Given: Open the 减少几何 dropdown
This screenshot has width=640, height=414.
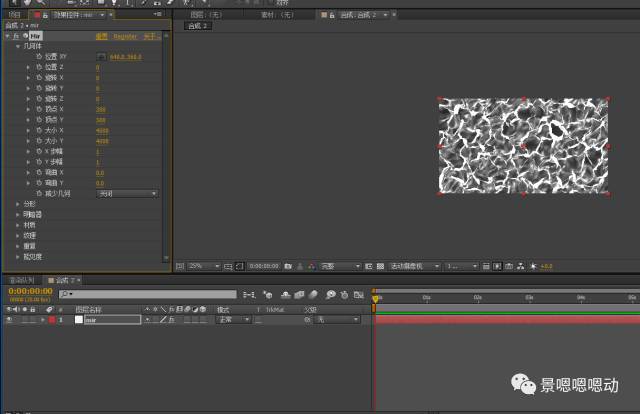Looking at the screenshot, I should tap(127, 194).
